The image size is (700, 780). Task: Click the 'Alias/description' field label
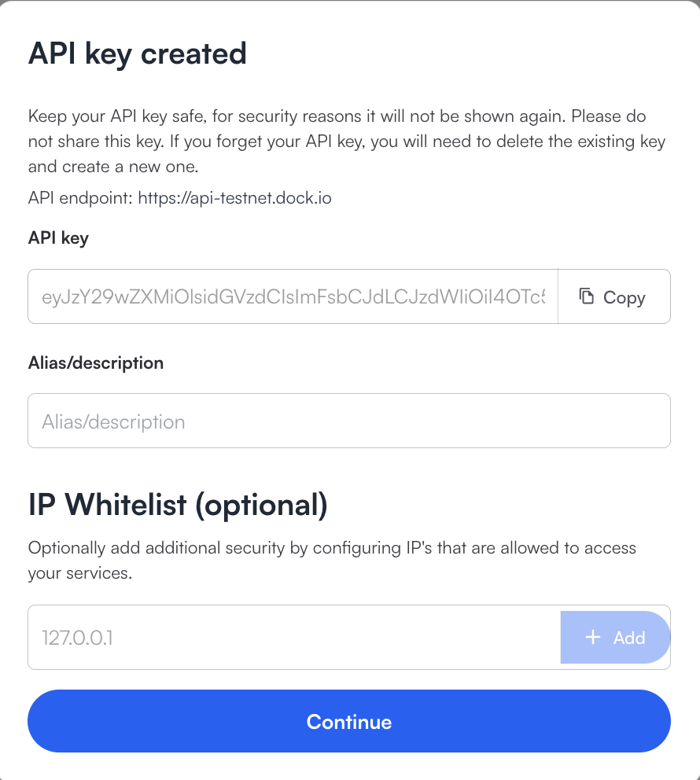pyautogui.click(x=95, y=362)
